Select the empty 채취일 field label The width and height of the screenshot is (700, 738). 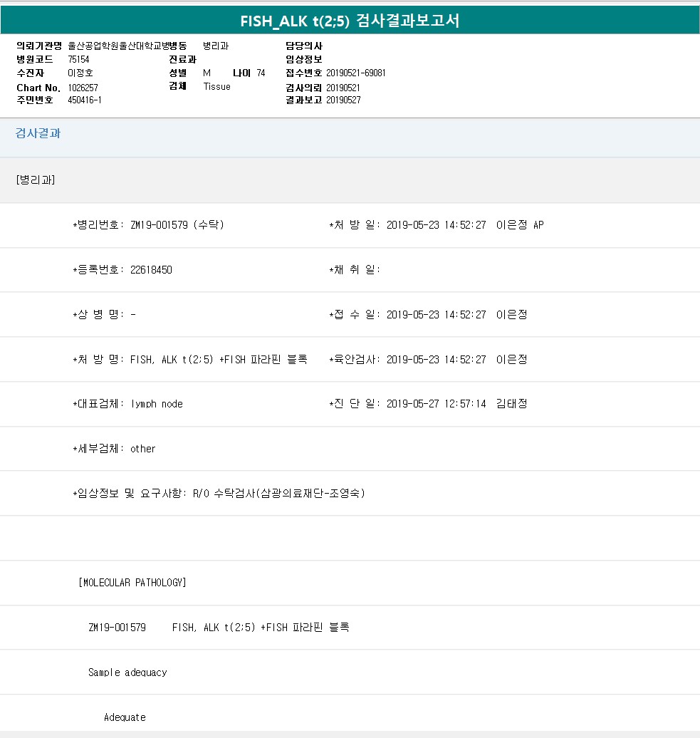point(355,270)
